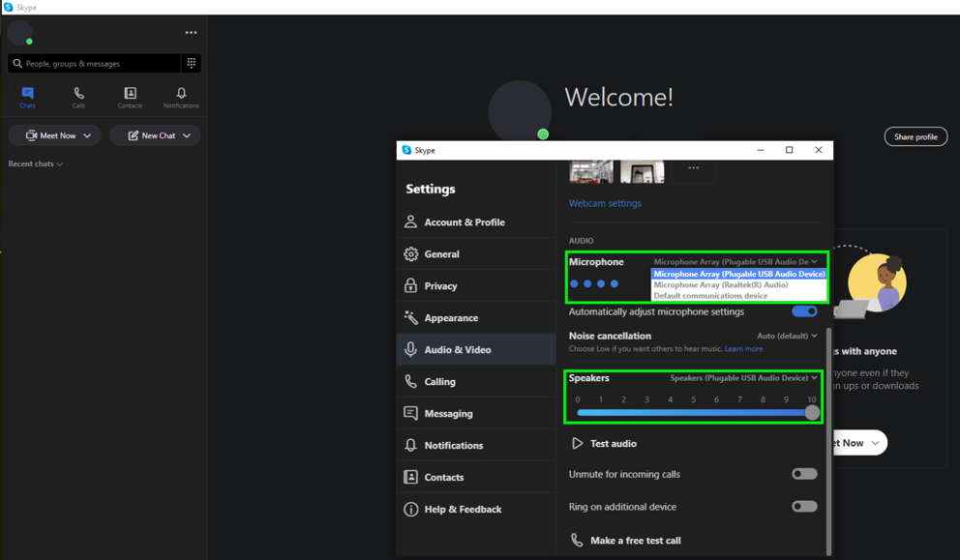
Task: Open the dial pad icon
Action: (191, 63)
